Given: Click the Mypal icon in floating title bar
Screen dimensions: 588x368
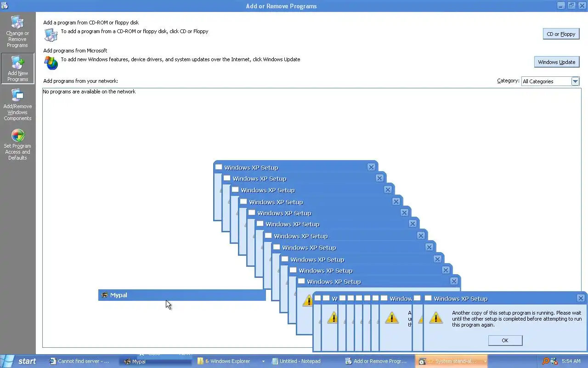Looking at the screenshot, I should pos(104,295).
